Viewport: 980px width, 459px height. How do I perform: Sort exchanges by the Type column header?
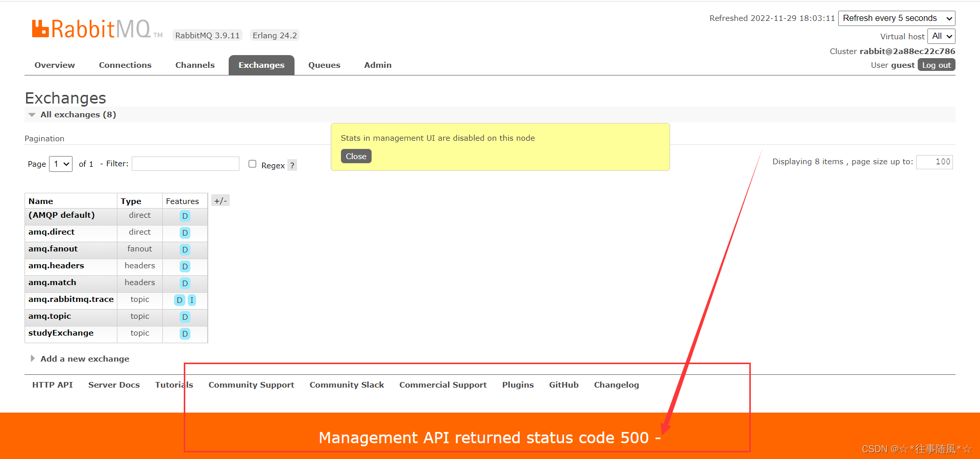[131, 201]
